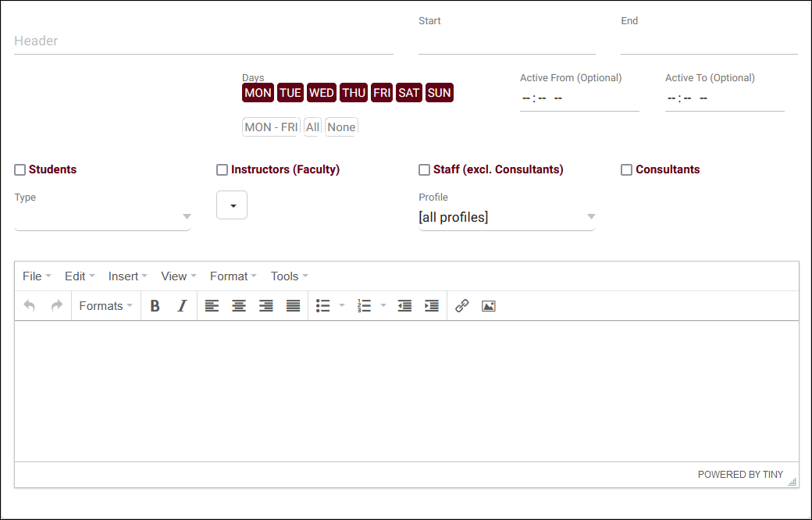The image size is (812, 520).
Task: Select the MON - FRI days preset
Action: point(271,127)
